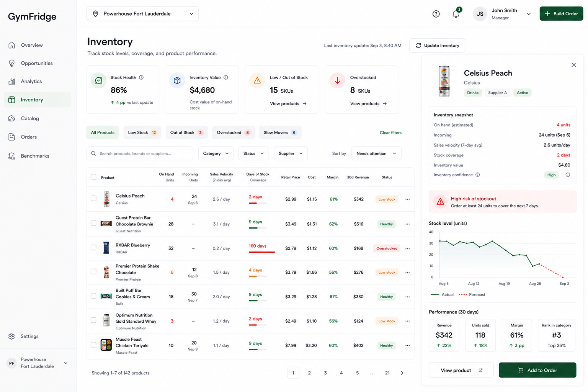Select the Slow Movers filter tab

[280, 132]
